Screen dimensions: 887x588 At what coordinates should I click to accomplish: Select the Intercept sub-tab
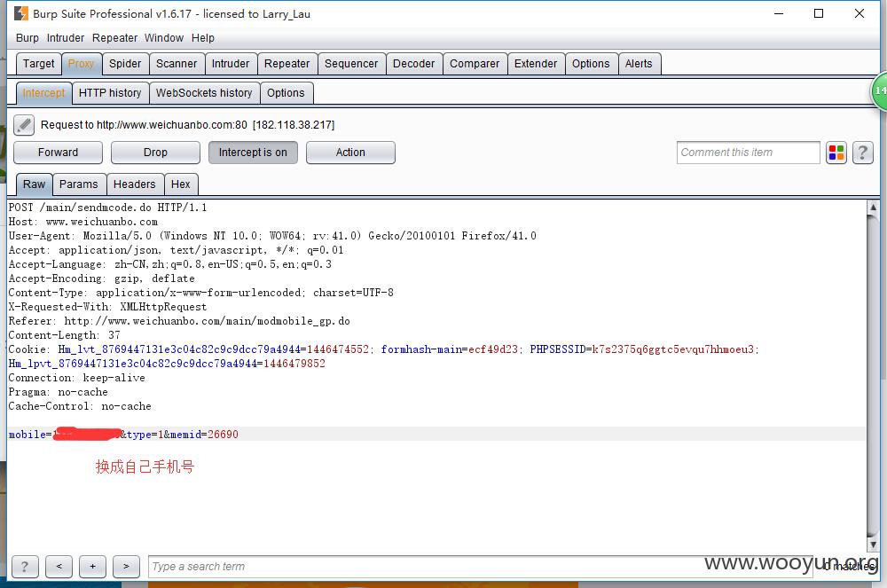coord(43,93)
